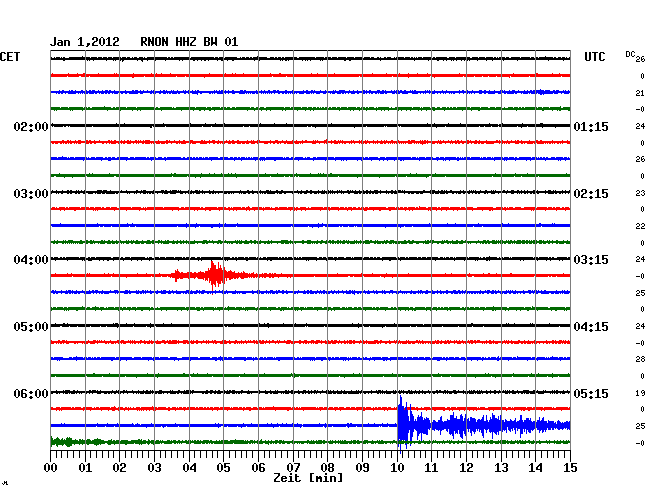
Task: Click the 04:15 UTC time label
Action: click(591, 327)
